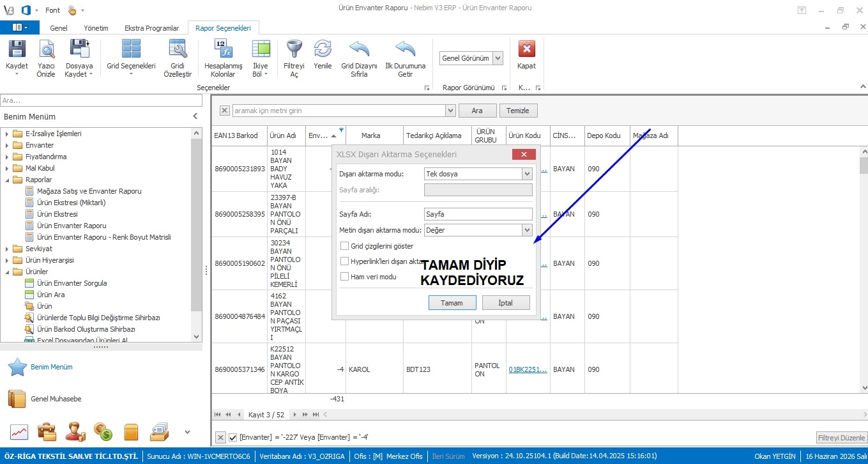Click the grid search text field

339,111
